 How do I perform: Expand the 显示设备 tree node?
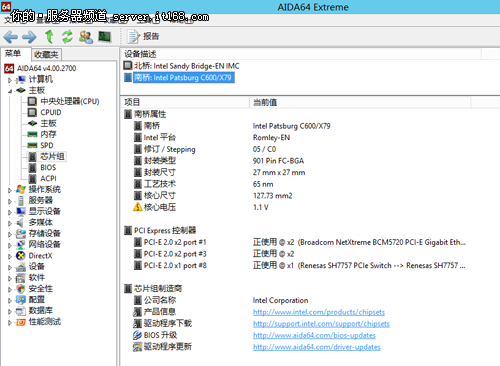tap(10, 212)
